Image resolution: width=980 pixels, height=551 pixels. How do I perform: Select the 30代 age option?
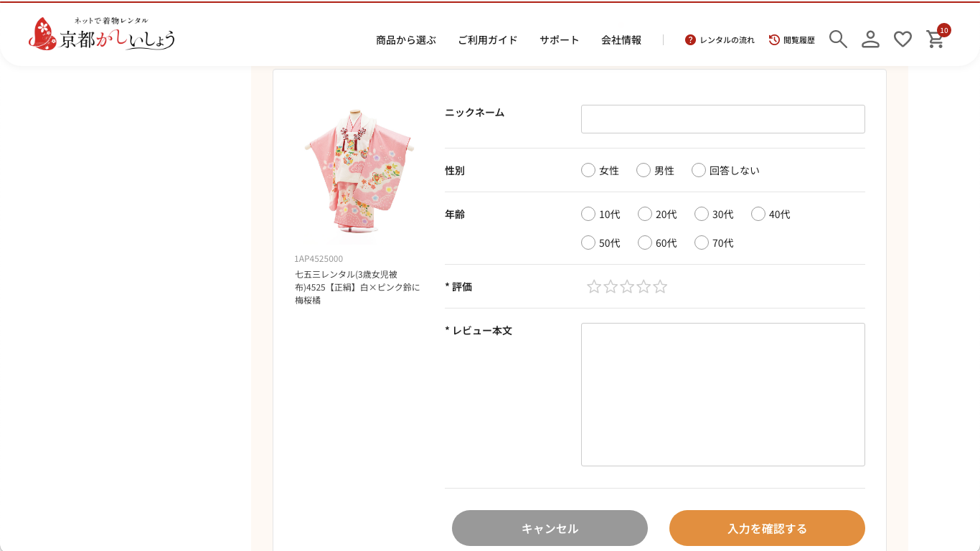(x=702, y=214)
